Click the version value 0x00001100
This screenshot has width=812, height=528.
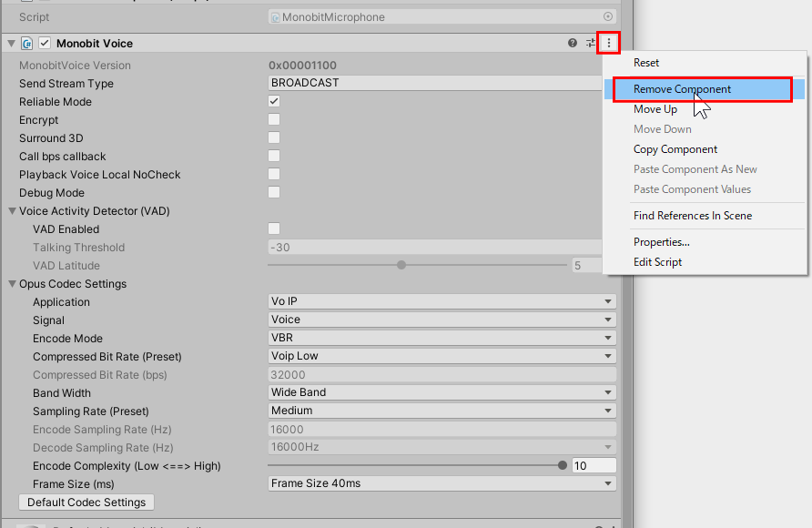302,66
